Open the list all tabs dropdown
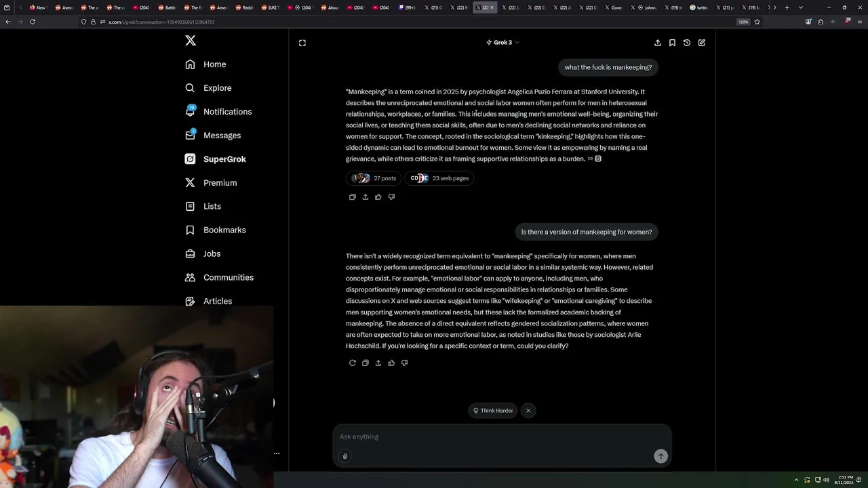This screenshot has width=868, height=488. (801, 7)
